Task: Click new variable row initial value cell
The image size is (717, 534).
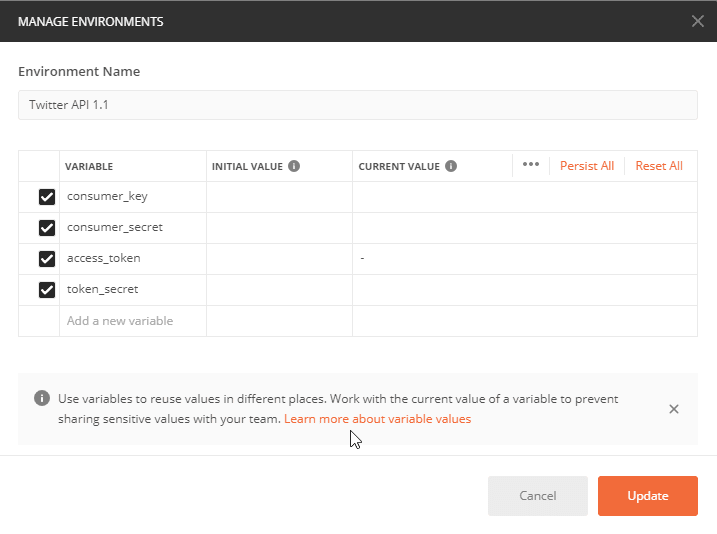Action: pos(279,321)
